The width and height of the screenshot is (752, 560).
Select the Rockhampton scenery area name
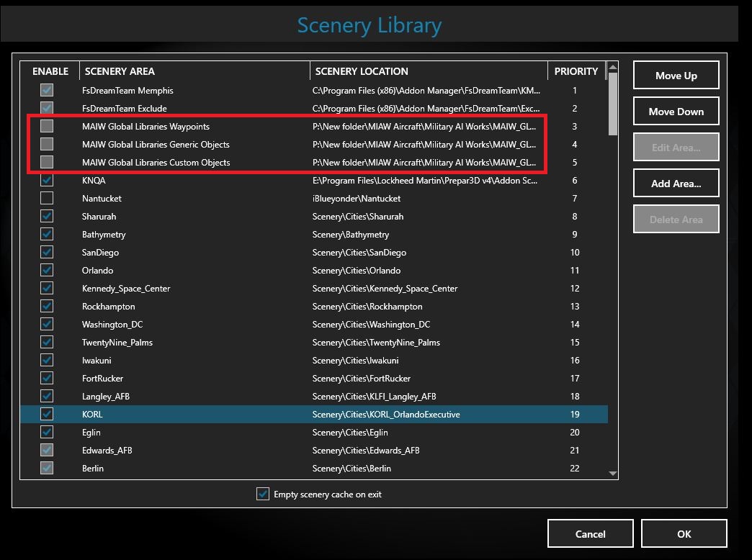tap(108, 306)
